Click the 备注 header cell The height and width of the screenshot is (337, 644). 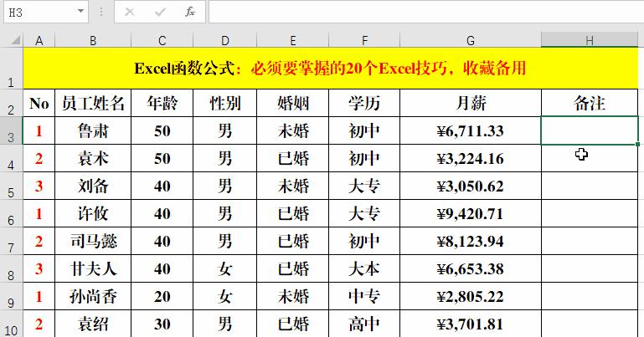pyautogui.click(x=590, y=103)
